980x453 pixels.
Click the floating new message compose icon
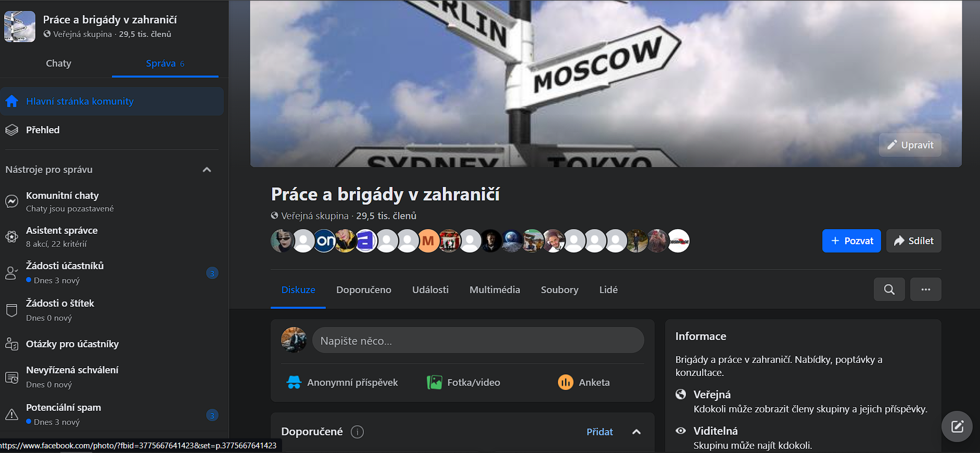(x=957, y=426)
